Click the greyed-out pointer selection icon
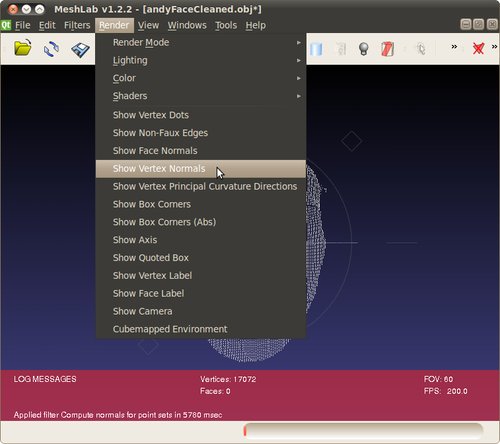This screenshot has height=444, width=500. coord(421,49)
